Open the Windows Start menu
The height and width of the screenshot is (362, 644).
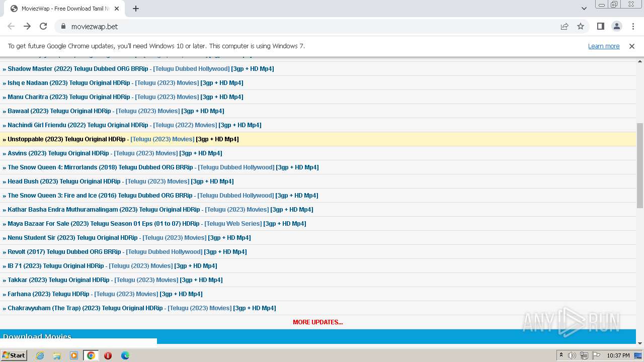click(x=14, y=355)
